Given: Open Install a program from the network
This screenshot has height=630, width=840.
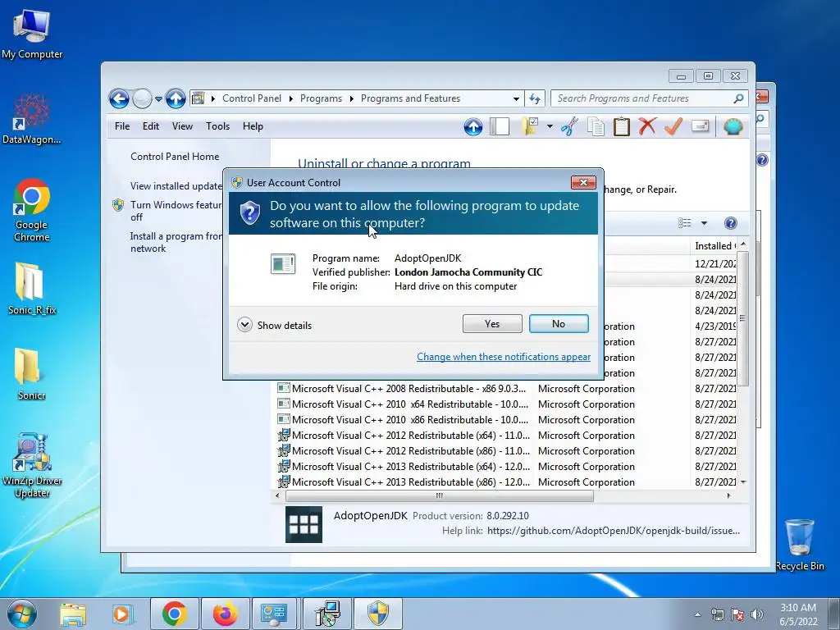Looking at the screenshot, I should click(176, 242).
